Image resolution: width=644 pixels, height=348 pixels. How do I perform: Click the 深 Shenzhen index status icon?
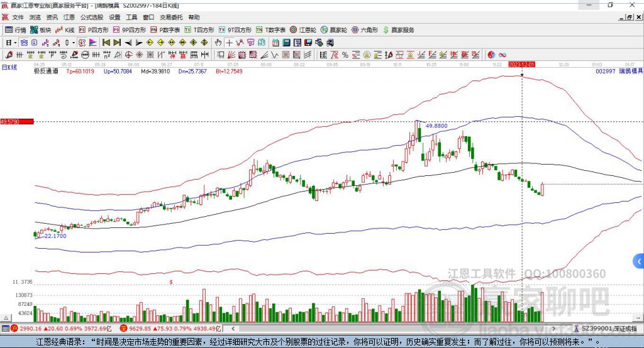[124, 329]
